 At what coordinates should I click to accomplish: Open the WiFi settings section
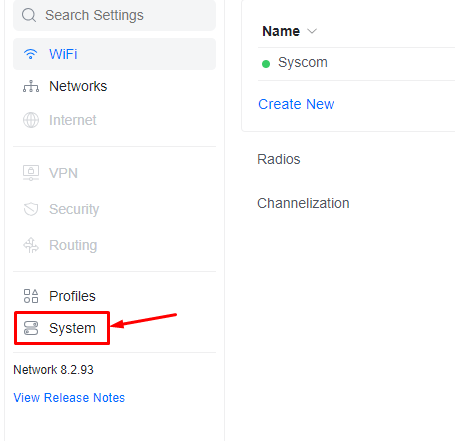[114, 54]
